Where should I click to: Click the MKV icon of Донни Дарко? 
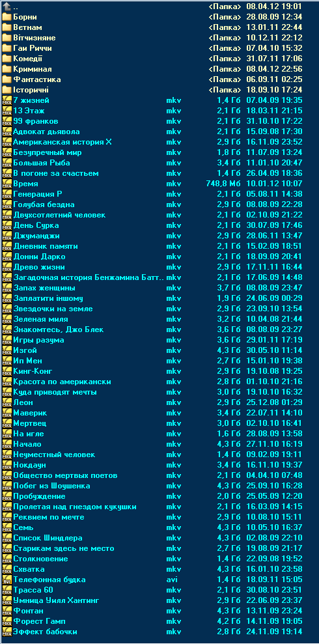[x=7, y=257]
